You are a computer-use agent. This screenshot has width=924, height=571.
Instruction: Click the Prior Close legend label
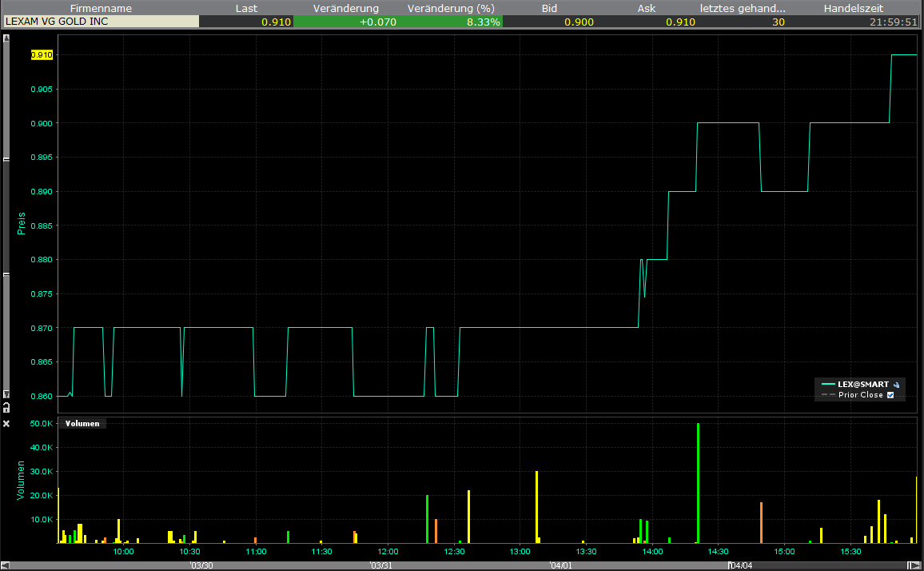(x=861, y=395)
